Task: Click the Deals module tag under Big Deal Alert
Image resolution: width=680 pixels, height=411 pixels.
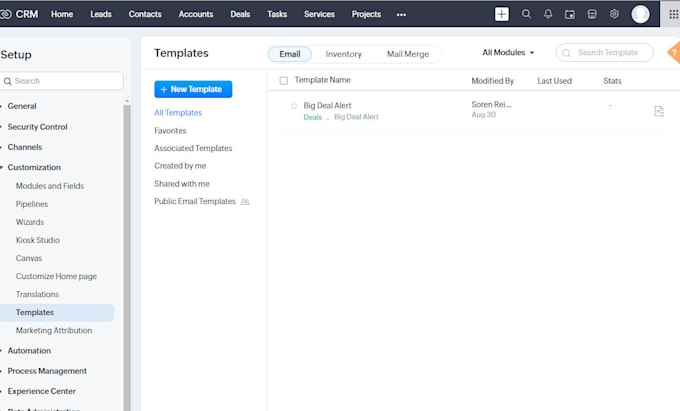Action: coord(313,117)
